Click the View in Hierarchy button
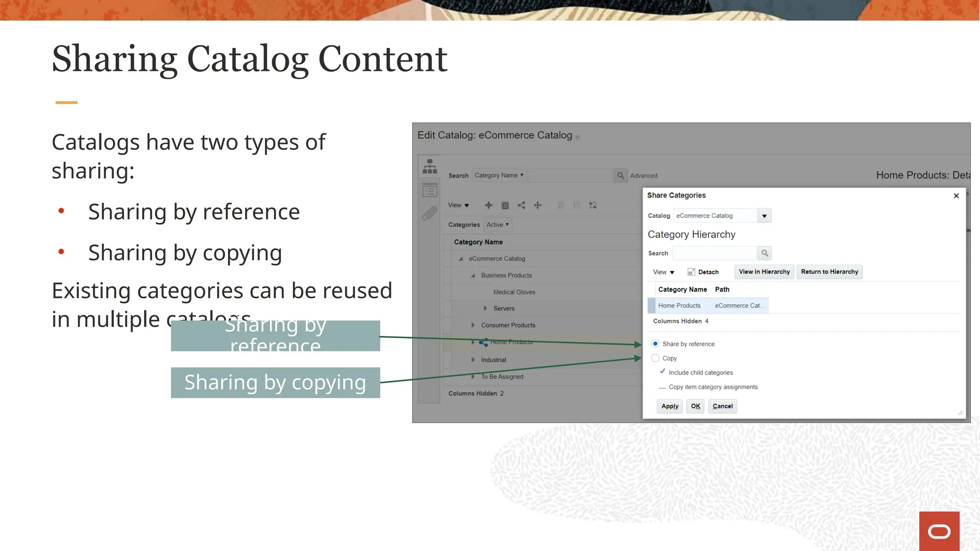Viewport: 980px width, 551px height. pyautogui.click(x=764, y=272)
